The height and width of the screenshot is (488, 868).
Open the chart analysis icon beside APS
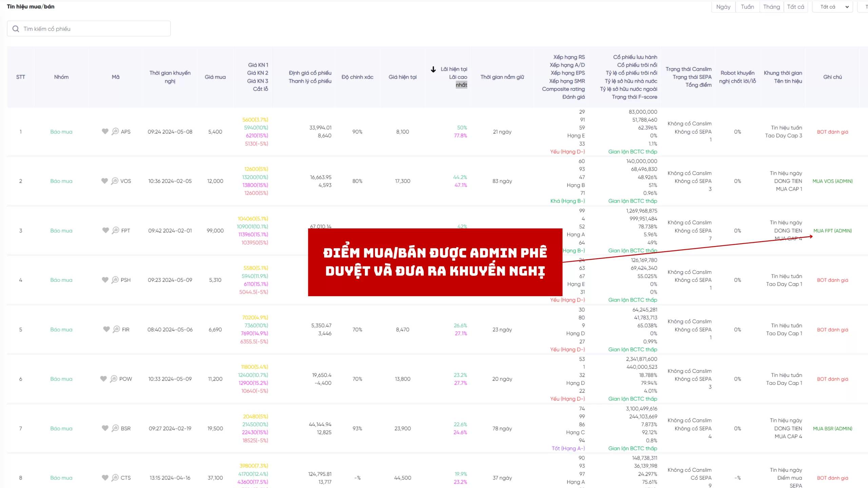tap(115, 131)
